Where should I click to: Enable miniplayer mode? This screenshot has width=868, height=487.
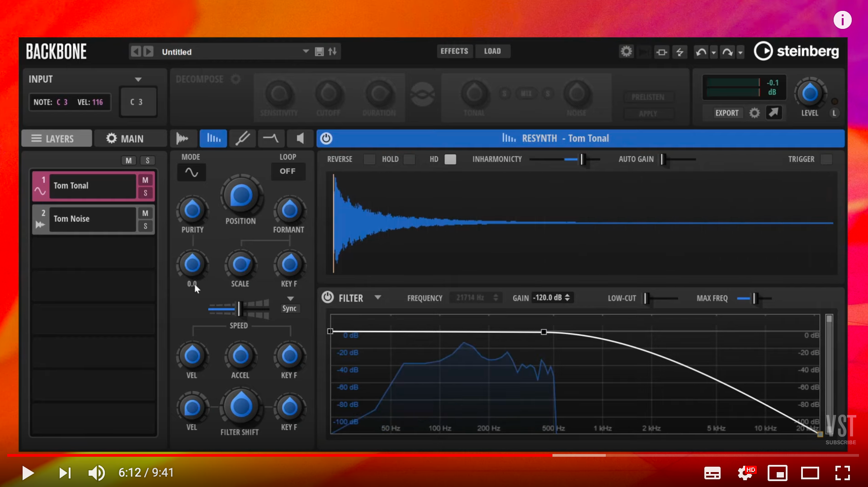778,473
